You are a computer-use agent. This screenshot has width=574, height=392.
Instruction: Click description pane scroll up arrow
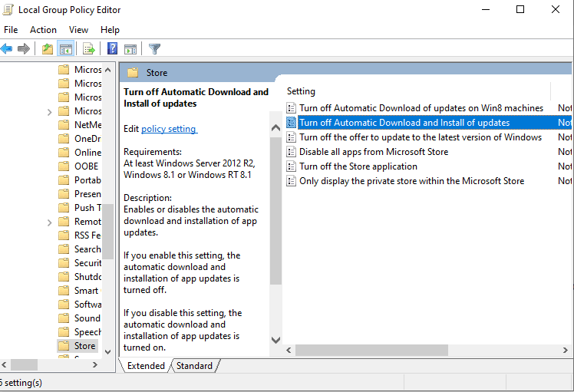[x=275, y=128]
